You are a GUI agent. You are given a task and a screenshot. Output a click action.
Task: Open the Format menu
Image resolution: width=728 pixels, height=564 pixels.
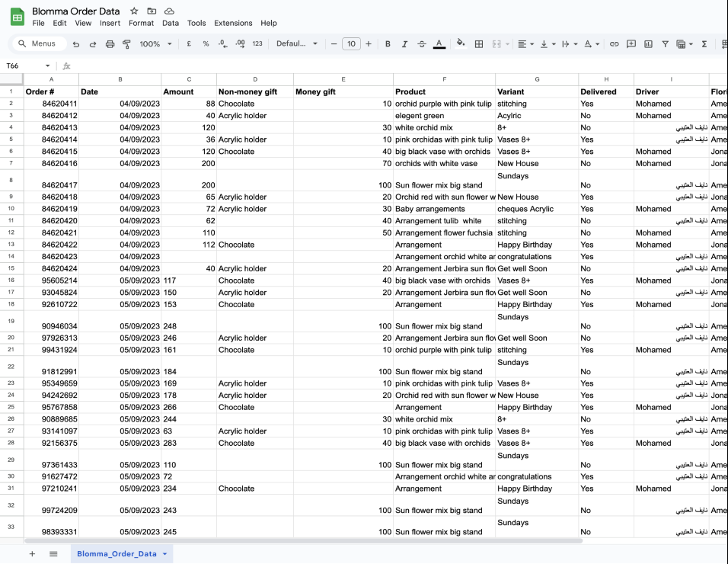[x=141, y=24]
